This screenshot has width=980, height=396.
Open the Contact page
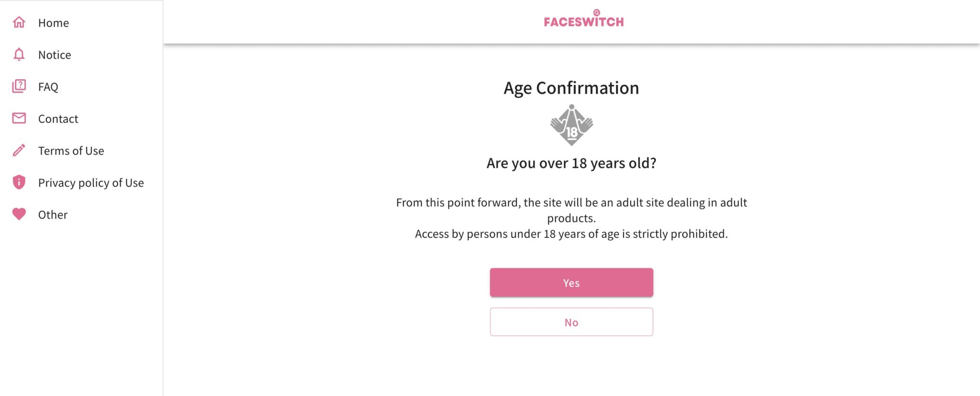point(58,119)
